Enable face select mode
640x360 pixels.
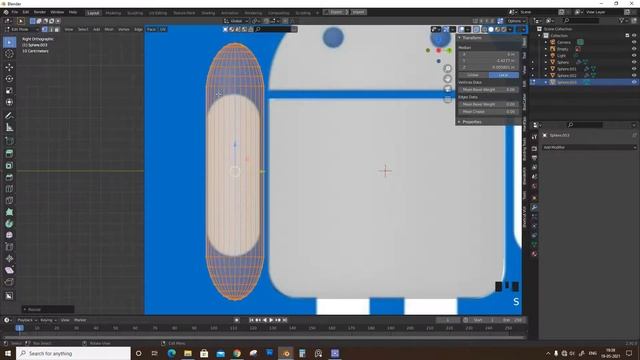[x=57, y=29]
